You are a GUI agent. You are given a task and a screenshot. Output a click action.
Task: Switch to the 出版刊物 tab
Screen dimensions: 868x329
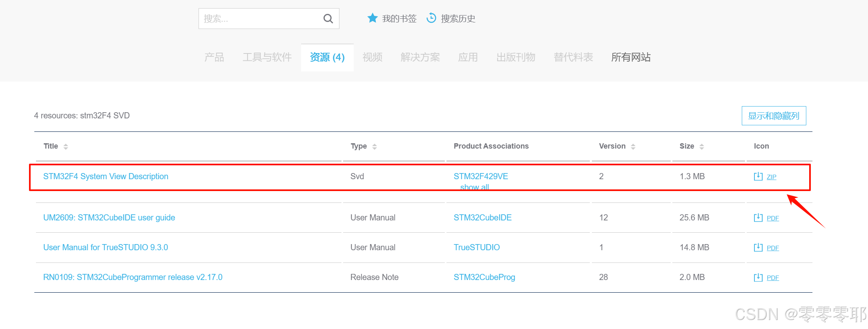click(x=516, y=57)
